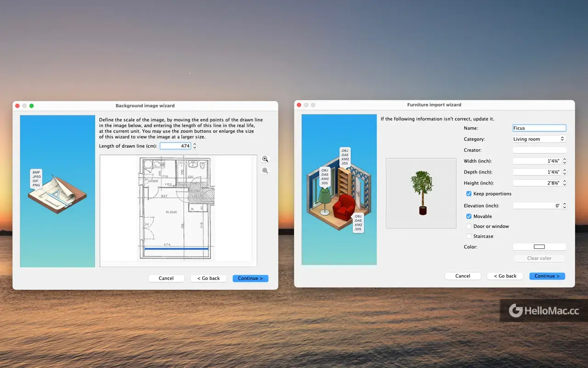Screen dimensions: 588x368
Task: Go back in Background image wizard
Action: [209, 278]
